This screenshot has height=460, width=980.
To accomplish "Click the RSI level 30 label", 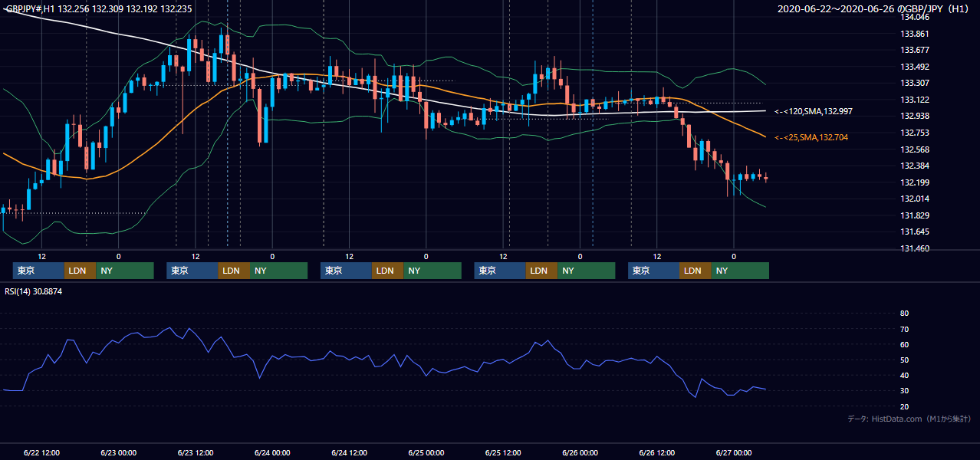I will [904, 390].
